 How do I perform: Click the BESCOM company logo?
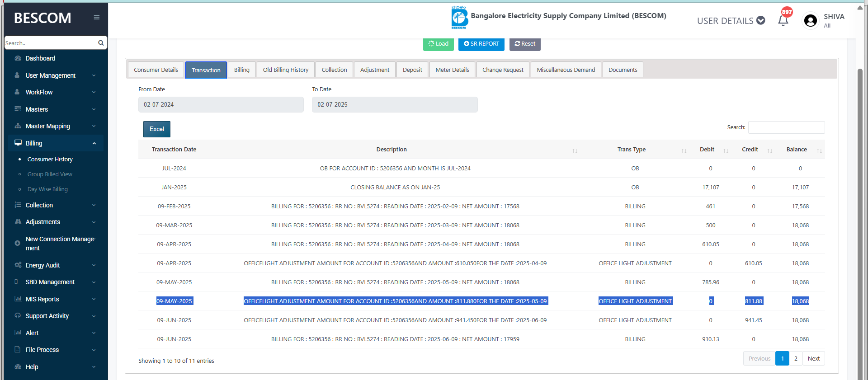(459, 17)
